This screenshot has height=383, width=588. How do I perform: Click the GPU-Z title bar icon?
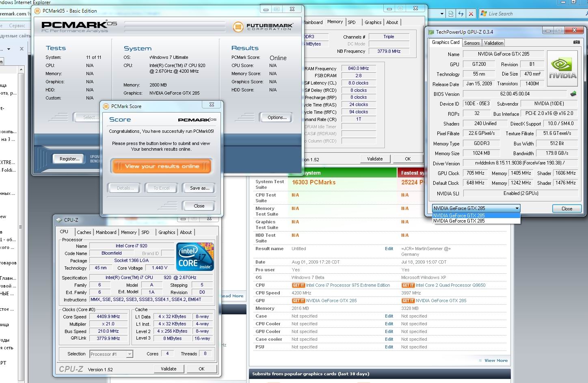430,32
